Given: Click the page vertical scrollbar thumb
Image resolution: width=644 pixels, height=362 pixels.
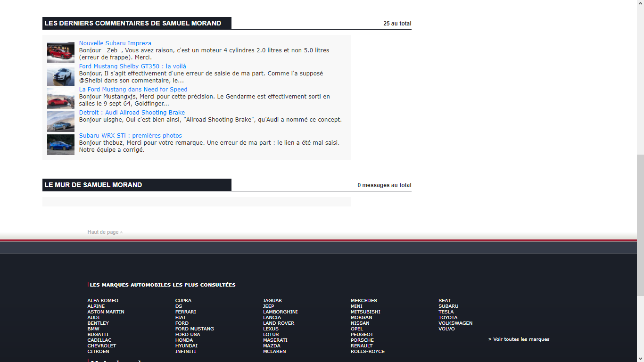Looking at the screenshot, I should tap(640, 225).
